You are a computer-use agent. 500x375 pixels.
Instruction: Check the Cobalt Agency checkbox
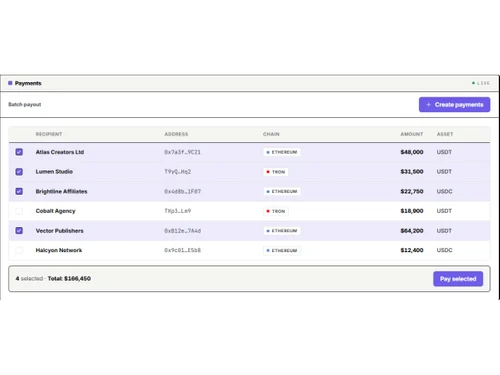[x=19, y=211]
